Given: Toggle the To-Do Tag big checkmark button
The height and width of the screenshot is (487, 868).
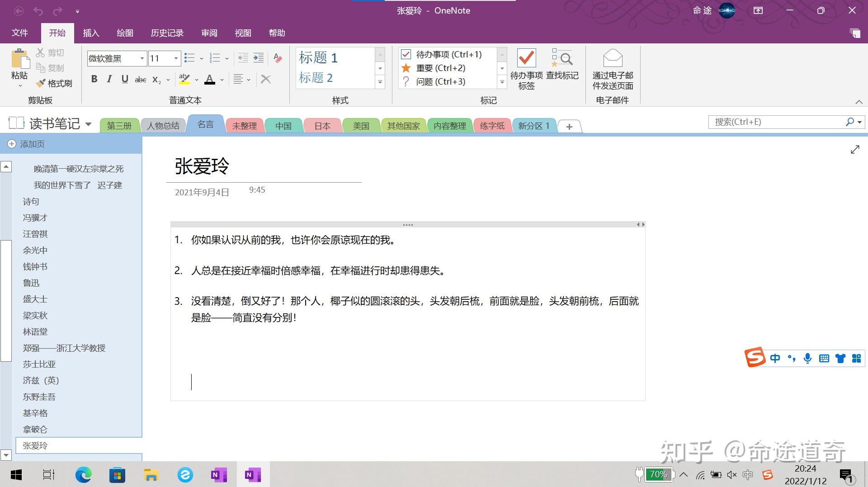Looking at the screenshot, I should 526,58.
